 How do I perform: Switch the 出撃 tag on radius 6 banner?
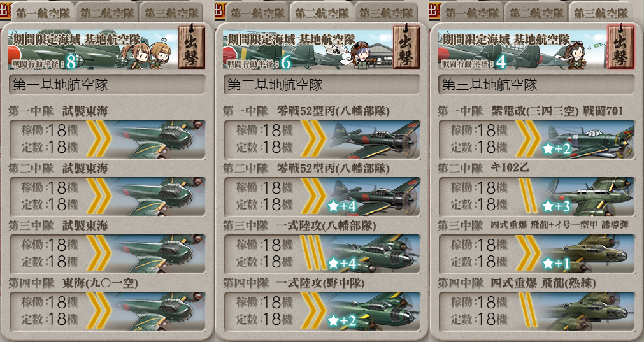pyautogui.click(x=406, y=46)
